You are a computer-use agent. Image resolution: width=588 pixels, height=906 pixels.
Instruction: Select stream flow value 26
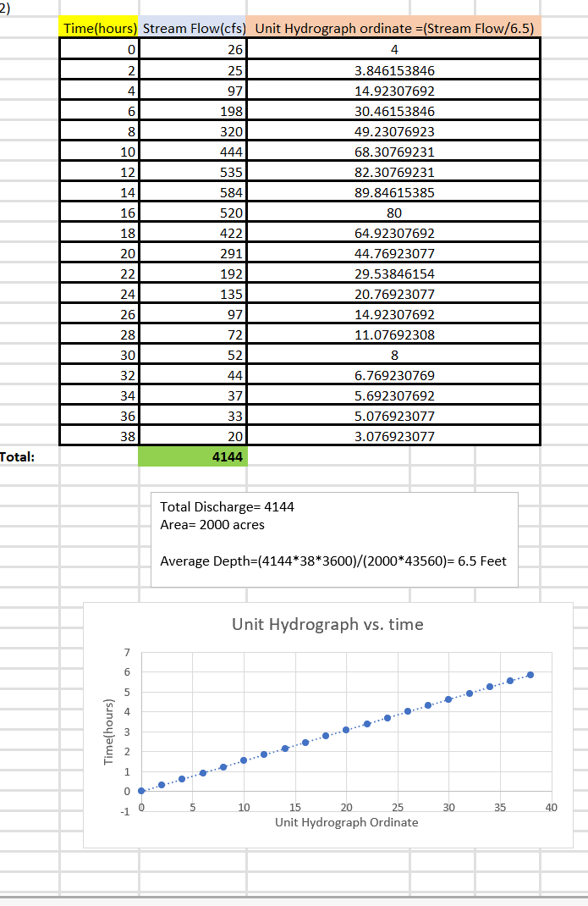[193, 50]
